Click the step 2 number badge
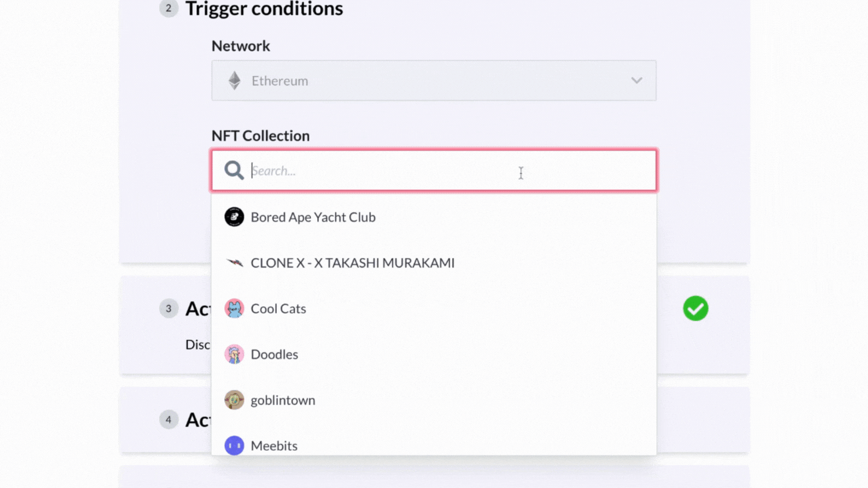 click(x=168, y=8)
